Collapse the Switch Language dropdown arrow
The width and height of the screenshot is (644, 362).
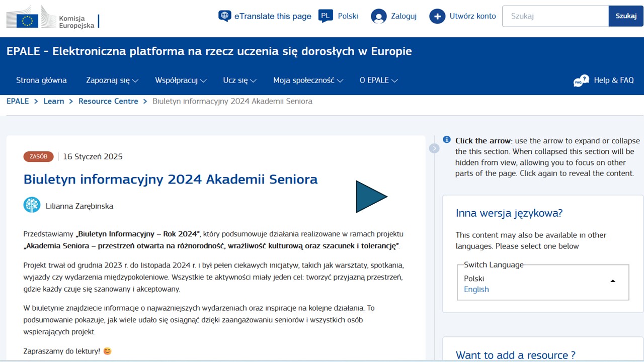tap(613, 281)
